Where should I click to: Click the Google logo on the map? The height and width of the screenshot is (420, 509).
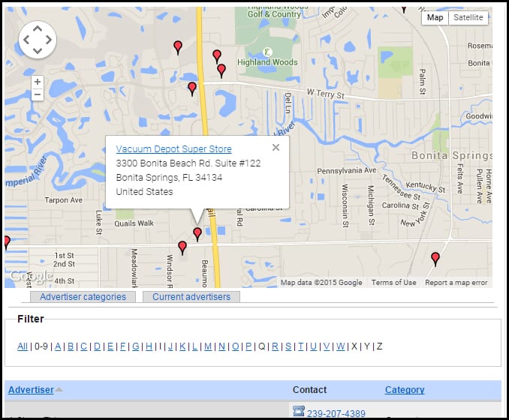(32, 277)
